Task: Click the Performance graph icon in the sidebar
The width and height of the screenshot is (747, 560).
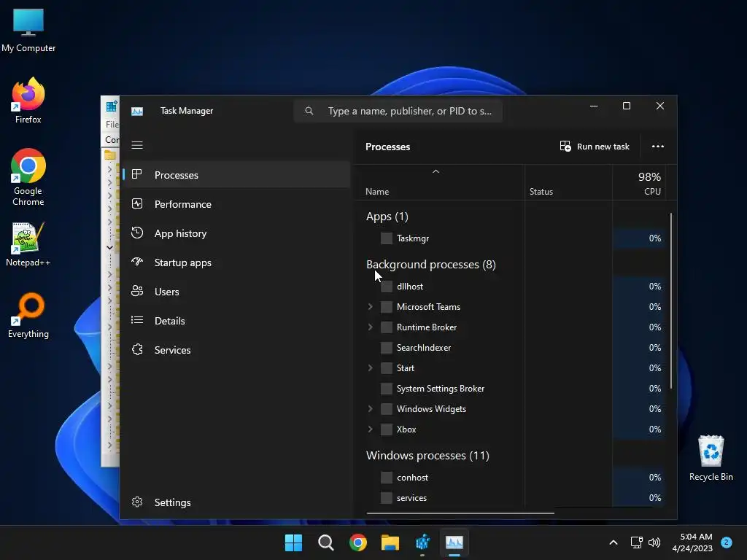Action: (136, 204)
